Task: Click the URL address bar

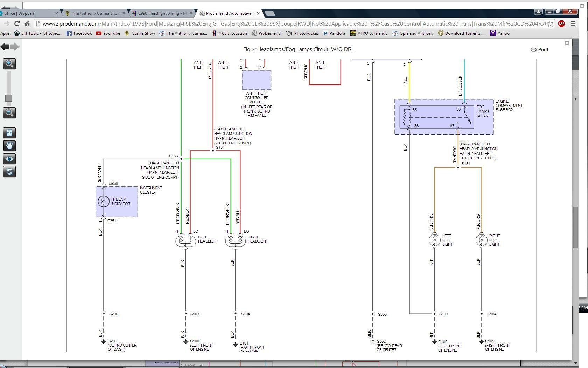Action: (x=290, y=24)
